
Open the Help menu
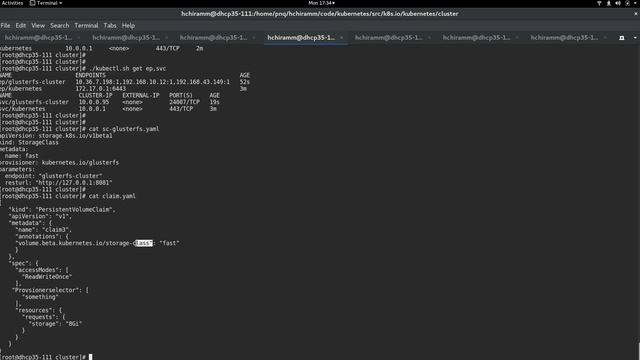pos(128,25)
